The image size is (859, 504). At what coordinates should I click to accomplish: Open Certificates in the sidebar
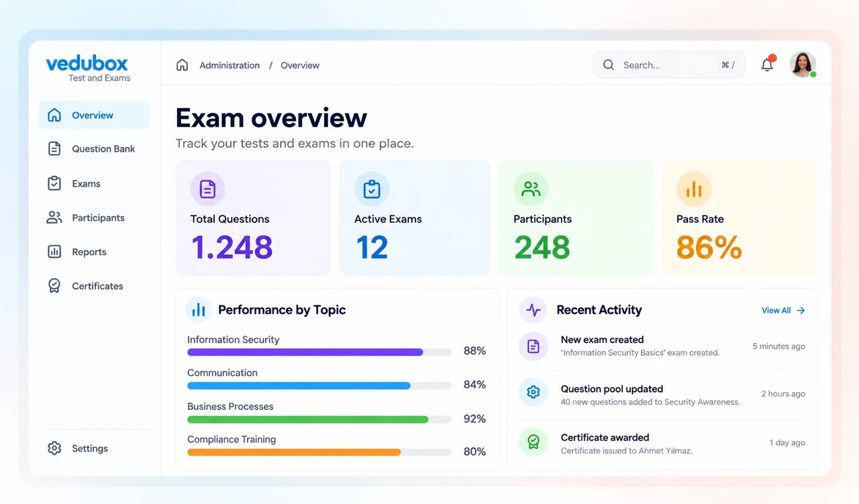pos(95,286)
